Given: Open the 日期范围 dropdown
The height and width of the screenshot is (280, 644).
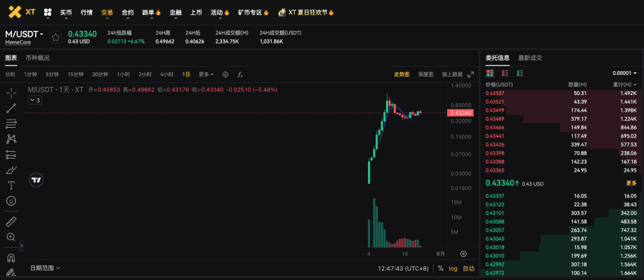Looking at the screenshot, I should click(45, 268).
